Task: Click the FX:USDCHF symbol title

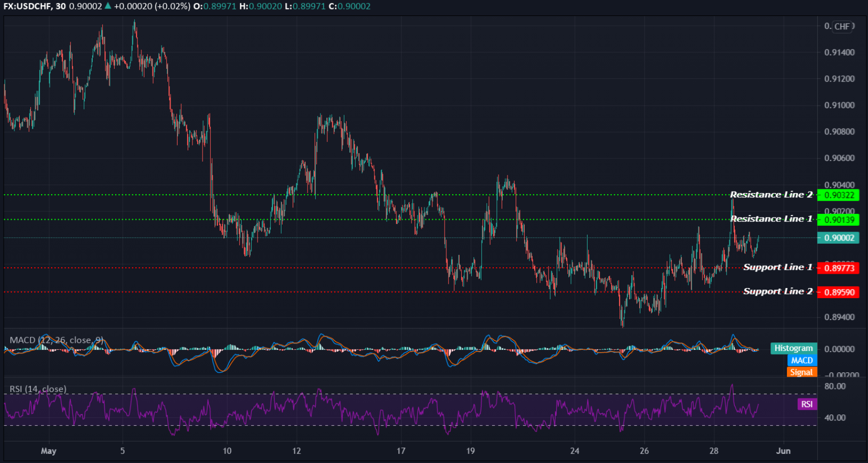Action: (x=27, y=6)
